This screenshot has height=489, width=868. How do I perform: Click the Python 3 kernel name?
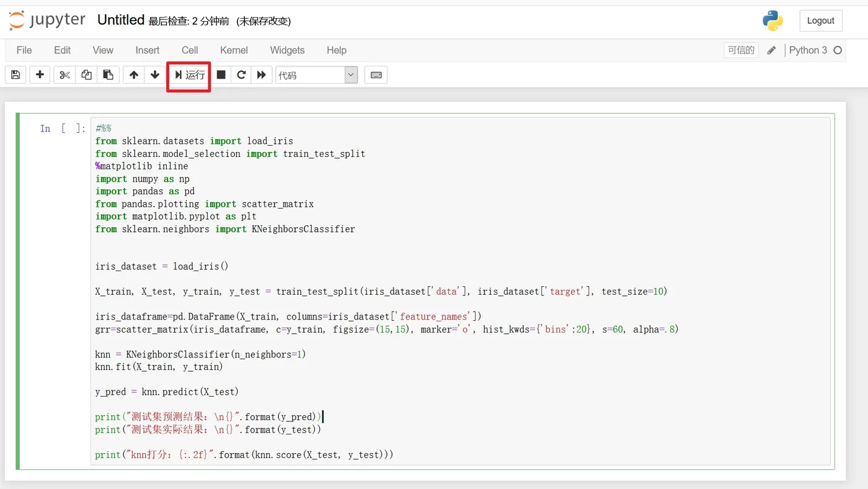808,50
